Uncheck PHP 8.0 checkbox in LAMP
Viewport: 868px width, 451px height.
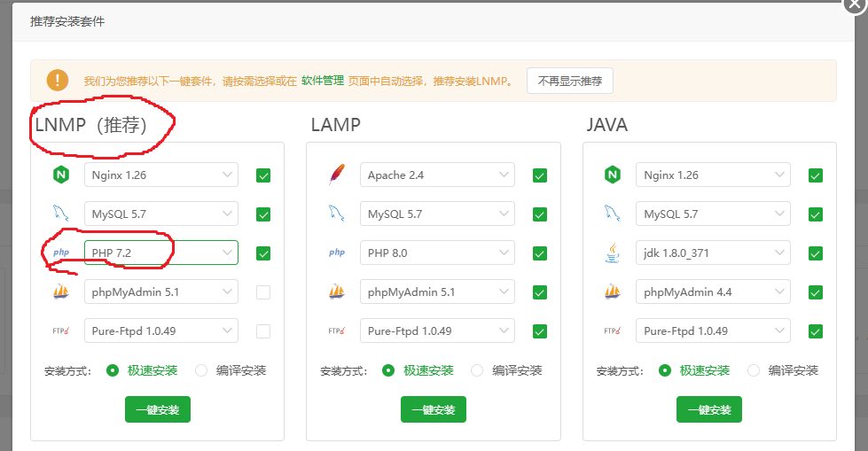[x=540, y=253]
